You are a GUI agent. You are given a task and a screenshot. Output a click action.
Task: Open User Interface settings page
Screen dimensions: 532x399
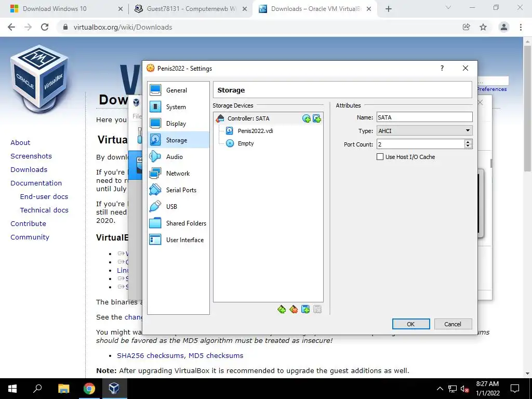tap(178, 240)
